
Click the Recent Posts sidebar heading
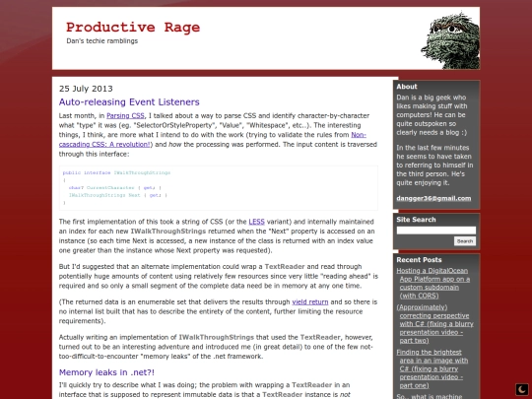click(x=419, y=260)
